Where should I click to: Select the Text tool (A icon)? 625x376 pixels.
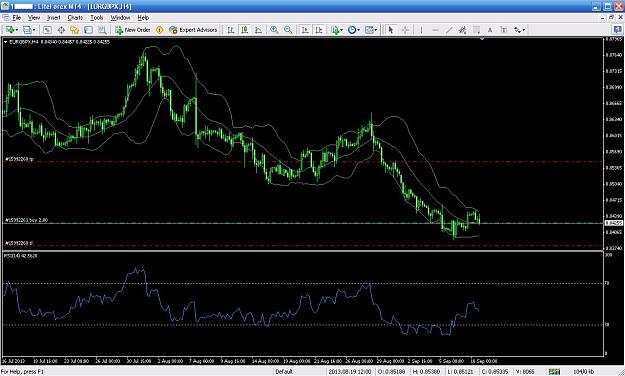tap(490, 30)
